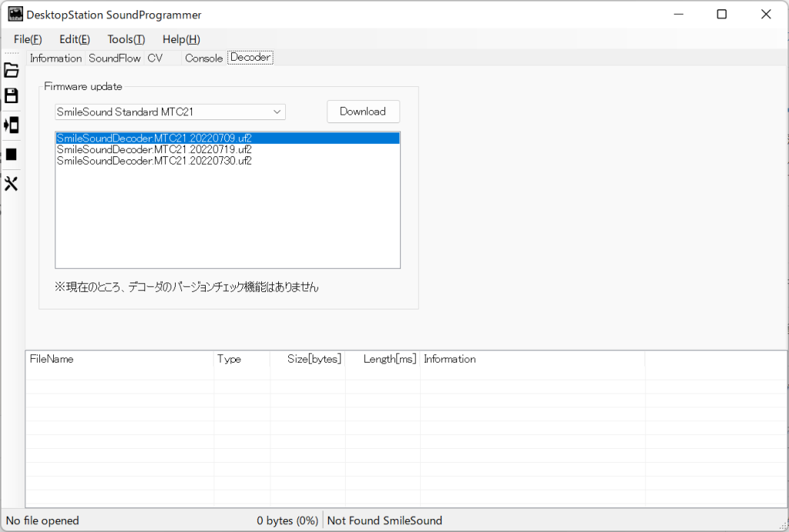The image size is (789, 532).
Task: Open the File menu
Action: [x=27, y=39]
